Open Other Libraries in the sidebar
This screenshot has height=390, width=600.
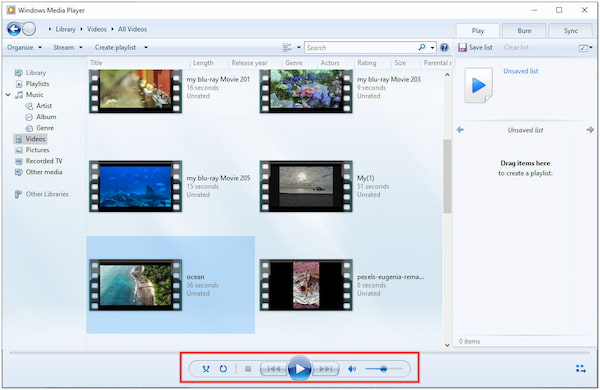click(47, 194)
